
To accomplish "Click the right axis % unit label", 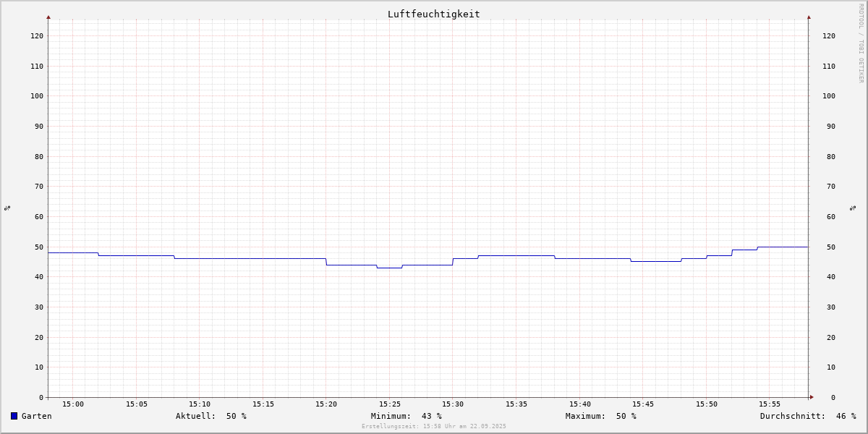I will pyautogui.click(x=853, y=208).
